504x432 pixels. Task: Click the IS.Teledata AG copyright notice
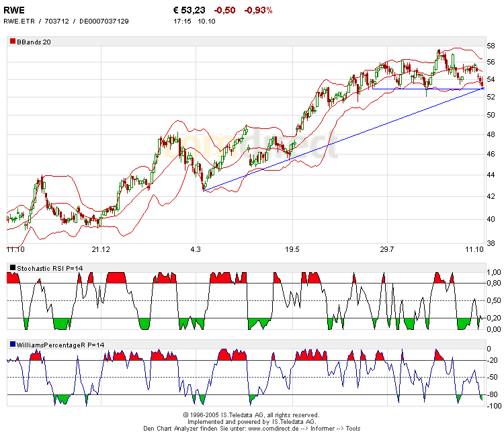(251, 415)
